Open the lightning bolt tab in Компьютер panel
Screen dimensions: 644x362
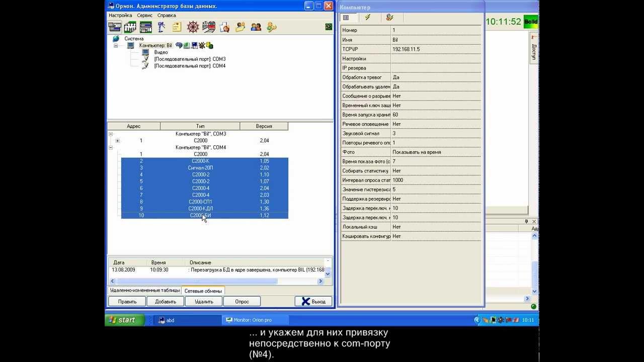point(368,18)
